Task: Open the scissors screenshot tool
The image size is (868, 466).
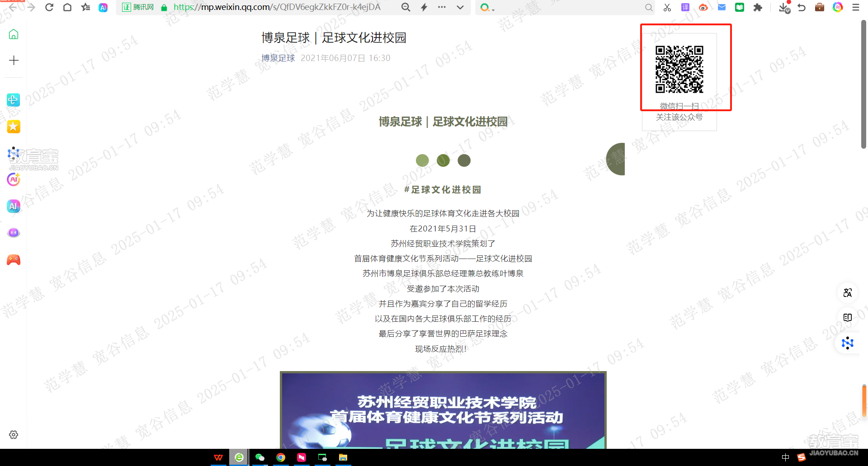Action: 667,7
